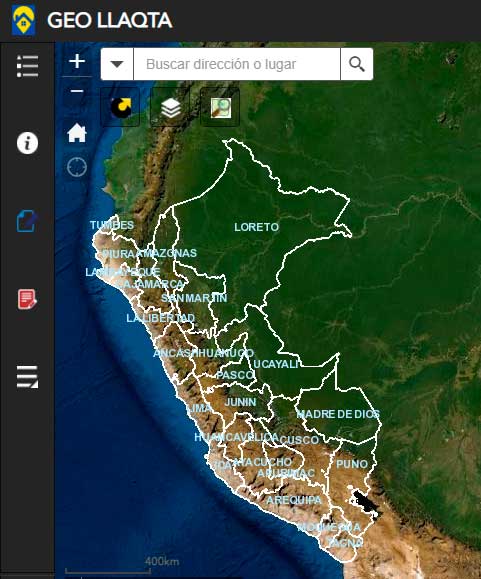Open the red report note sidebar icon
Image resolution: width=481 pixels, height=579 pixels.
[x=27, y=299]
